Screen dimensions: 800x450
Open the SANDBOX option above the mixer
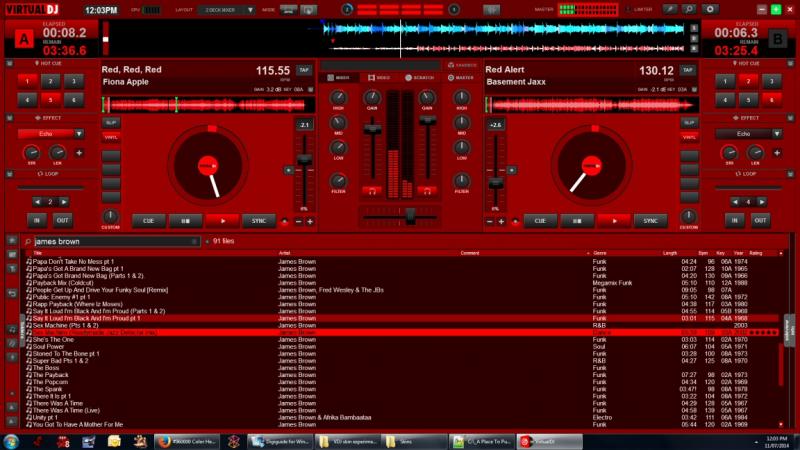pyautogui.click(x=462, y=65)
